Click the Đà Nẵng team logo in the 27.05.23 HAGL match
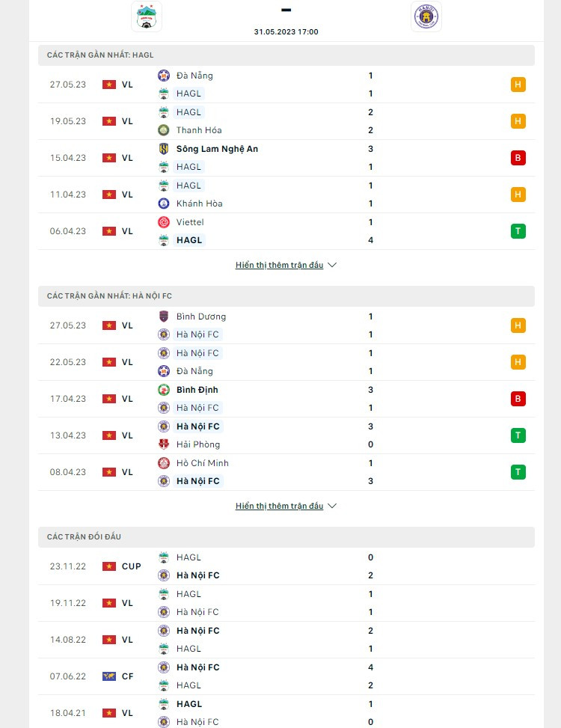Image resolution: width=561 pixels, height=728 pixels. coord(164,76)
